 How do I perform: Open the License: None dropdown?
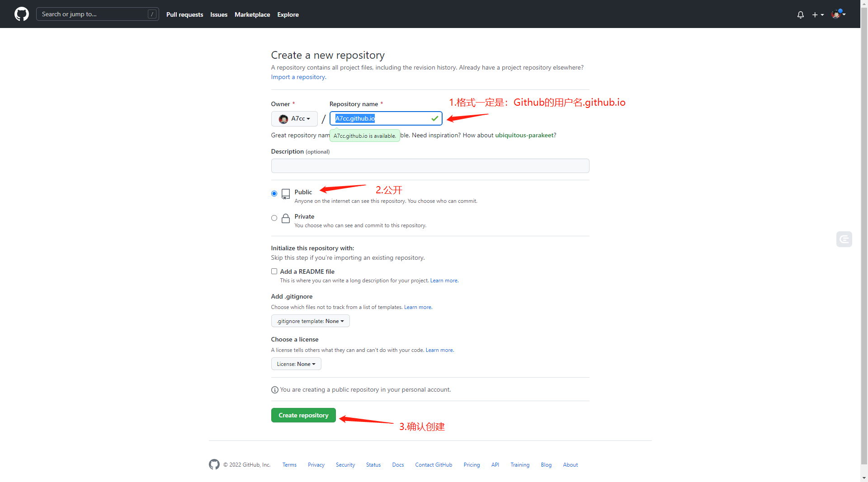pos(296,364)
